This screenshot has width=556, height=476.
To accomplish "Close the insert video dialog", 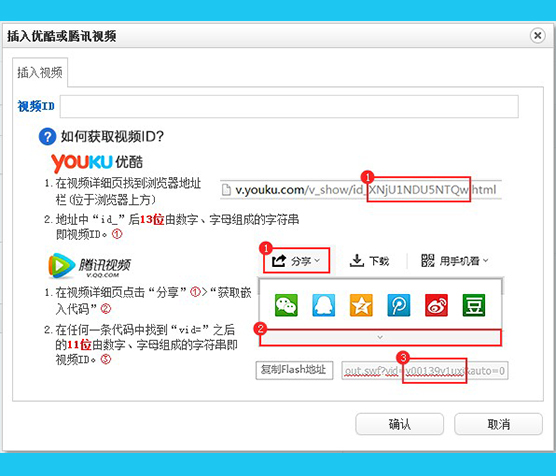I will pos(538,35).
